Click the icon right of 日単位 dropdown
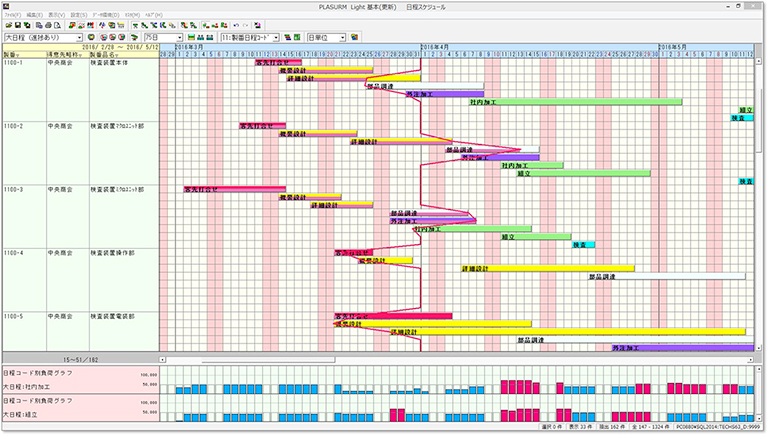This screenshot has height=435, width=768. coord(354,38)
